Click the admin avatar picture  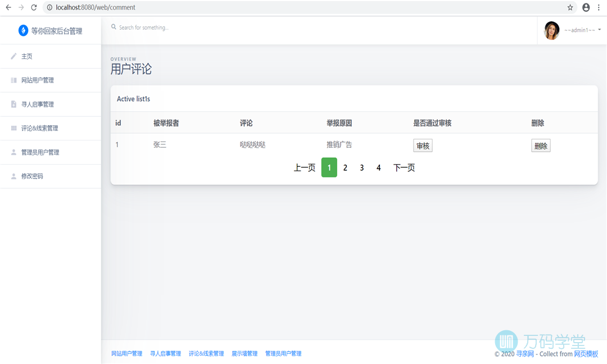tap(552, 30)
